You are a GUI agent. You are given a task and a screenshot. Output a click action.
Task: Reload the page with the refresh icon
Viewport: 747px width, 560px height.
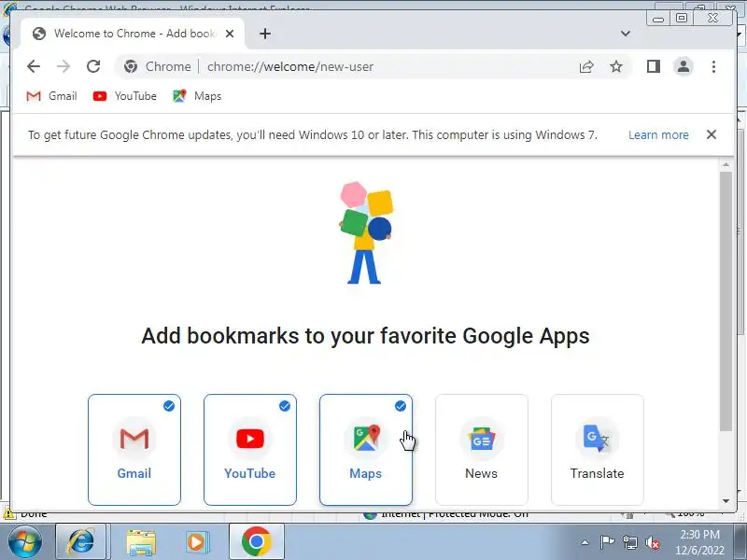pos(93,66)
